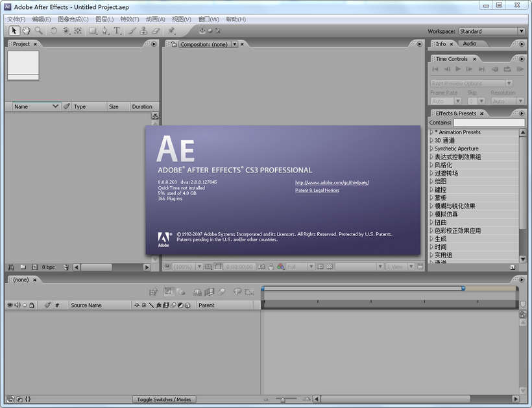
Task: Open the Workspace Standard dropdown
Action: tap(492, 31)
